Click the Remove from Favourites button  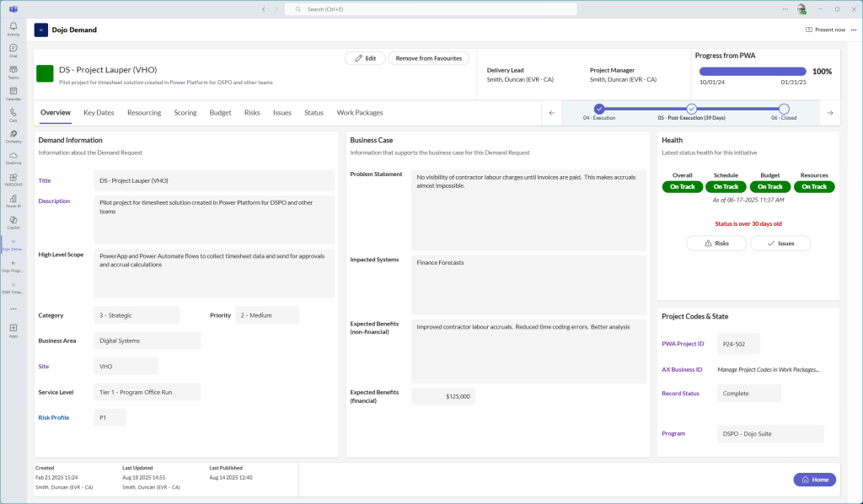428,58
